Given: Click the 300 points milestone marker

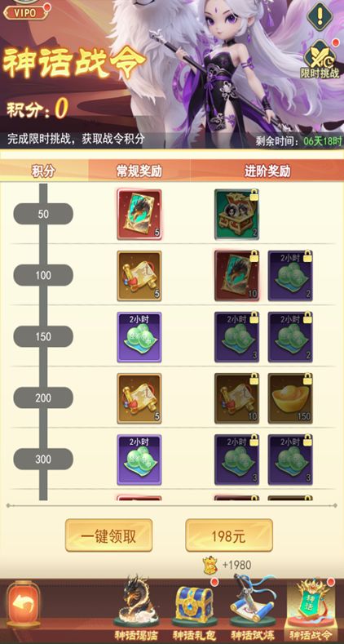Looking at the screenshot, I should 43,460.
